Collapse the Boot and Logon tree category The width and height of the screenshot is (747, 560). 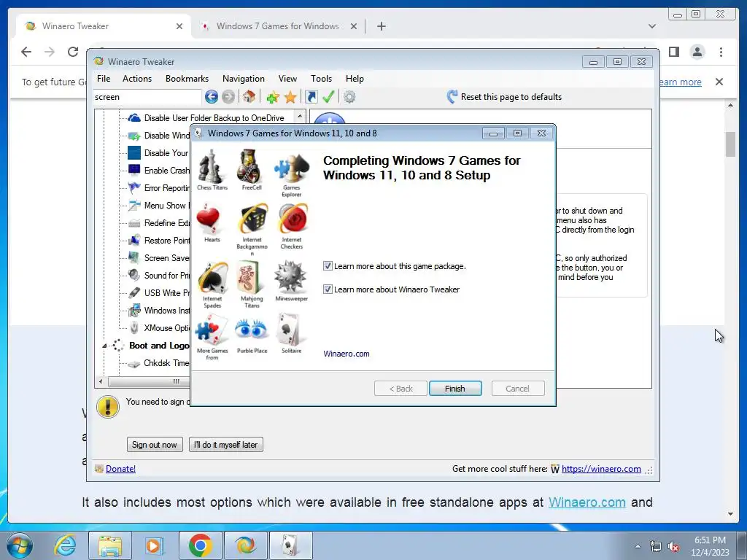point(104,346)
